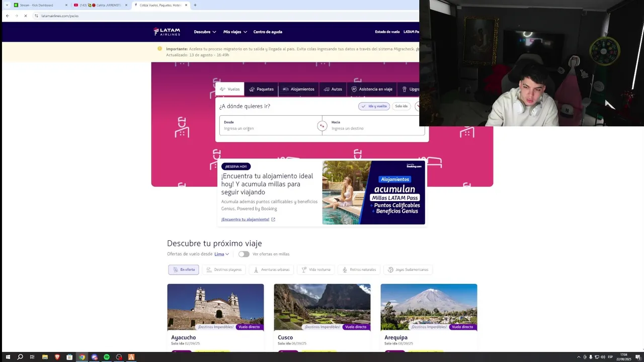Select the Destinos playeros filter chip
This screenshot has width=644, height=362.
click(x=224, y=269)
